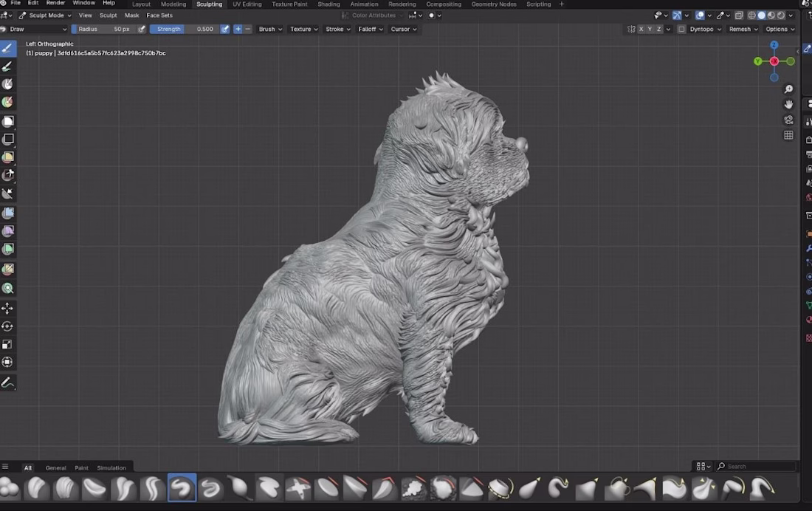Select the Box Mask tool
Viewport: 812px width, 511px height.
click(x=8, y=121)
